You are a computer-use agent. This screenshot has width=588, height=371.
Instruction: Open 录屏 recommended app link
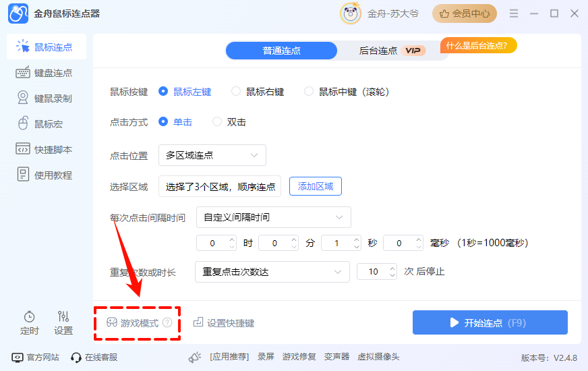(266, 357)
